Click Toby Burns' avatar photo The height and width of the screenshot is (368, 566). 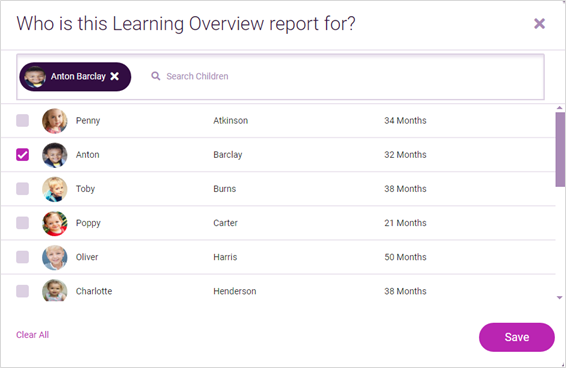55,189
